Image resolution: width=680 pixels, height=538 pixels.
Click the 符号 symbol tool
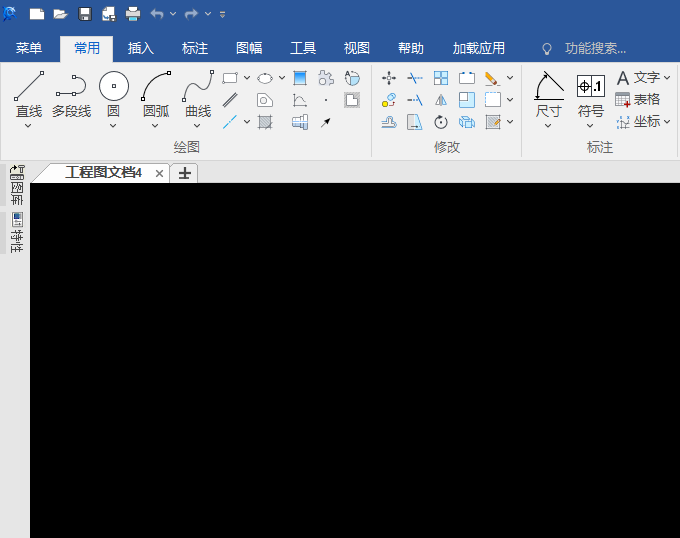591,96
